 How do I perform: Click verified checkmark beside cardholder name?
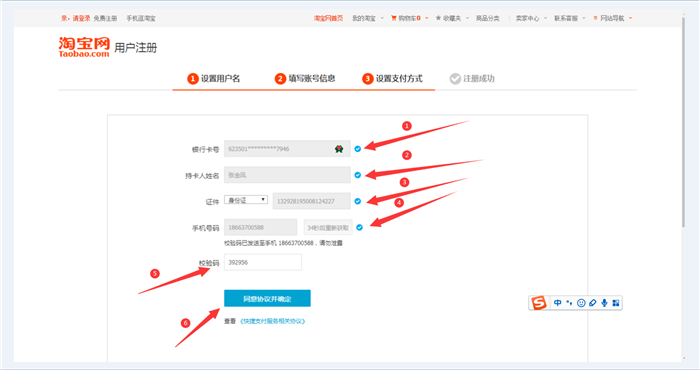click(358, 175)
